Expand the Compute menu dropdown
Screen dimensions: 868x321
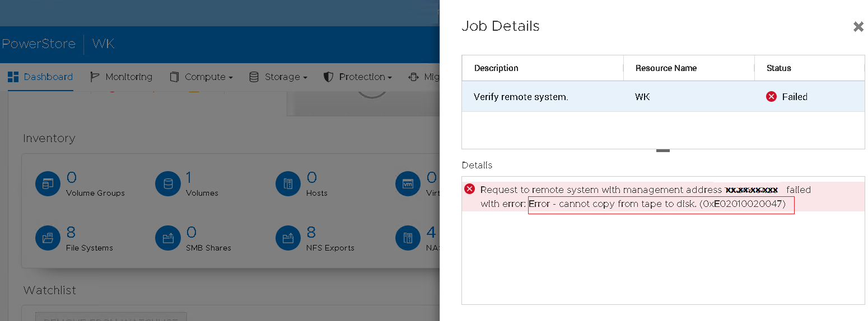point(201,77)
